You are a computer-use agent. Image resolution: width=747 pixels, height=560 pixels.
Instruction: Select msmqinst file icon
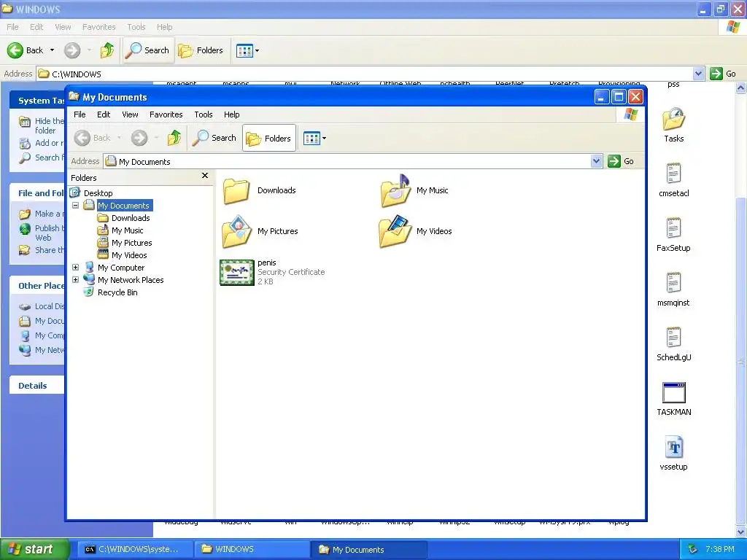click(x=673, y=283)
